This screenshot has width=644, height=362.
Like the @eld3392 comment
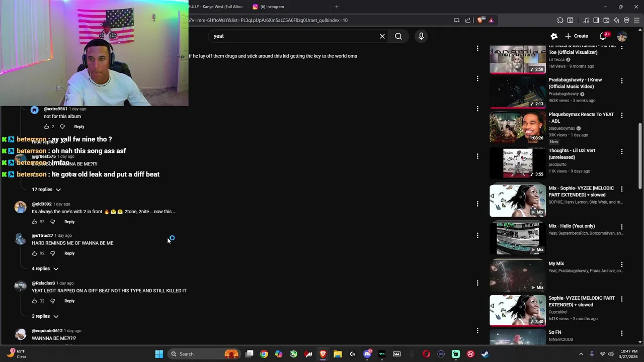pos(34,222)
